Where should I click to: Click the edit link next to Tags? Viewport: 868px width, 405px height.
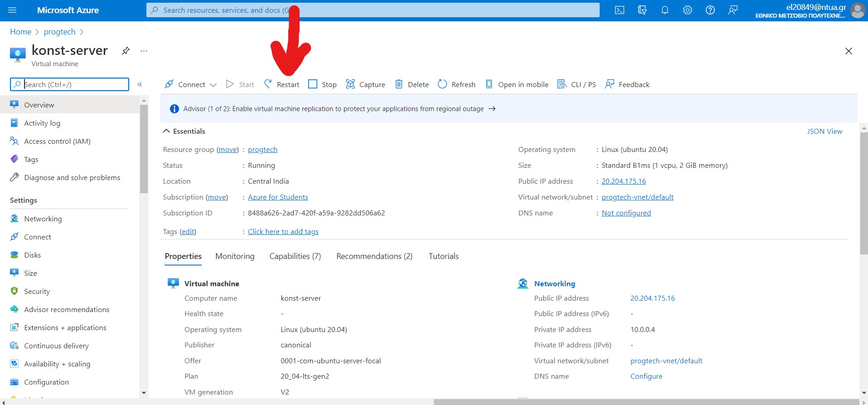tap(188, 232)
